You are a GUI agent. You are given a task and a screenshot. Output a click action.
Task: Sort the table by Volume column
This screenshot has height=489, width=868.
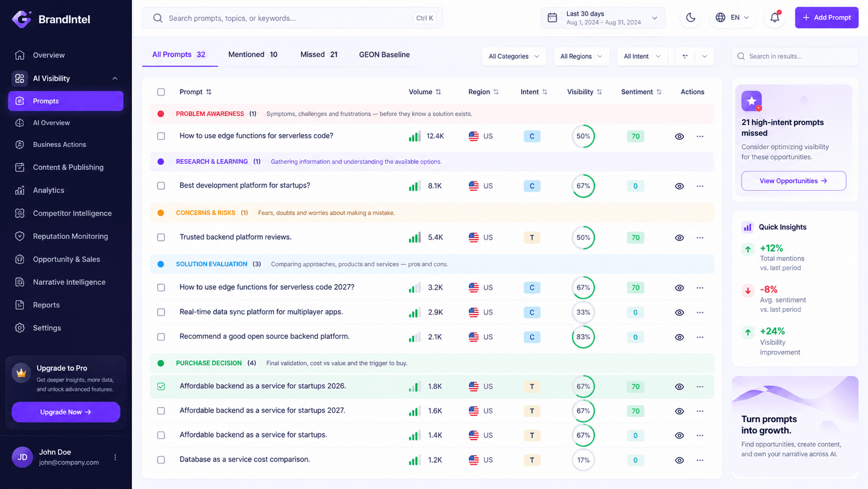(425, 92)
